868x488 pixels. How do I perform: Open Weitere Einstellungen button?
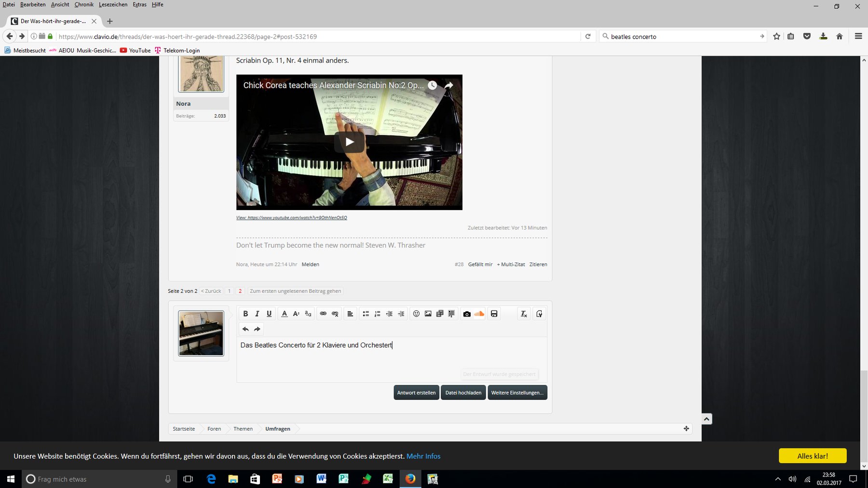pos(517,393)
